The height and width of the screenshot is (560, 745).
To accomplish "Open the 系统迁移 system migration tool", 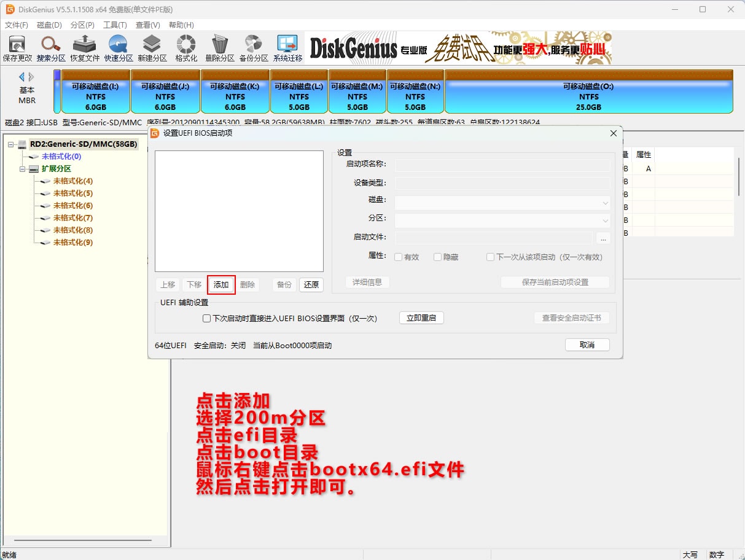I will tap(287, 48).
